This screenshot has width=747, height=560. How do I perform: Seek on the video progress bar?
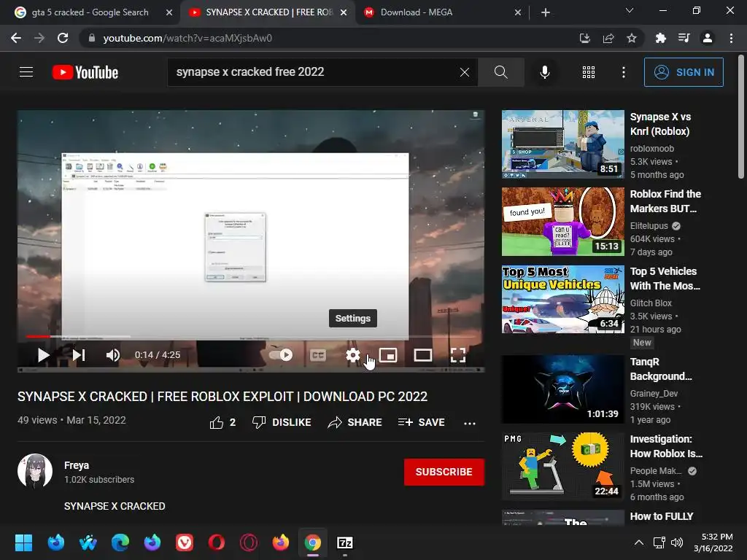(x=251, y=336)
